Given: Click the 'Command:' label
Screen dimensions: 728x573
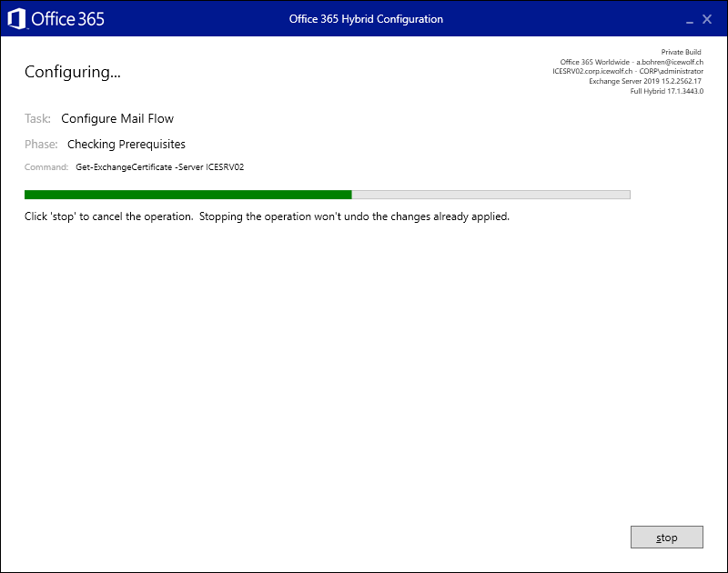Looking at the screenshot, I should (x=46, y=167).
